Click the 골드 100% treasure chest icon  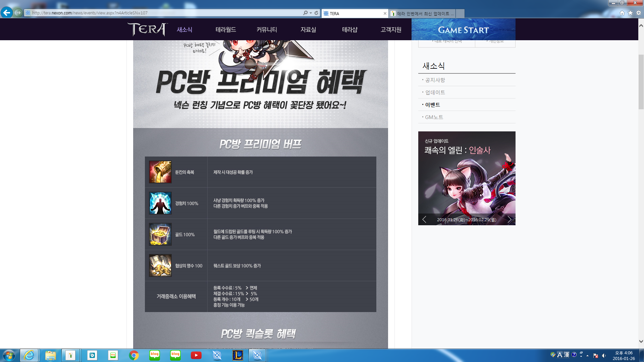pyautogui.click(x=160, y=234)
